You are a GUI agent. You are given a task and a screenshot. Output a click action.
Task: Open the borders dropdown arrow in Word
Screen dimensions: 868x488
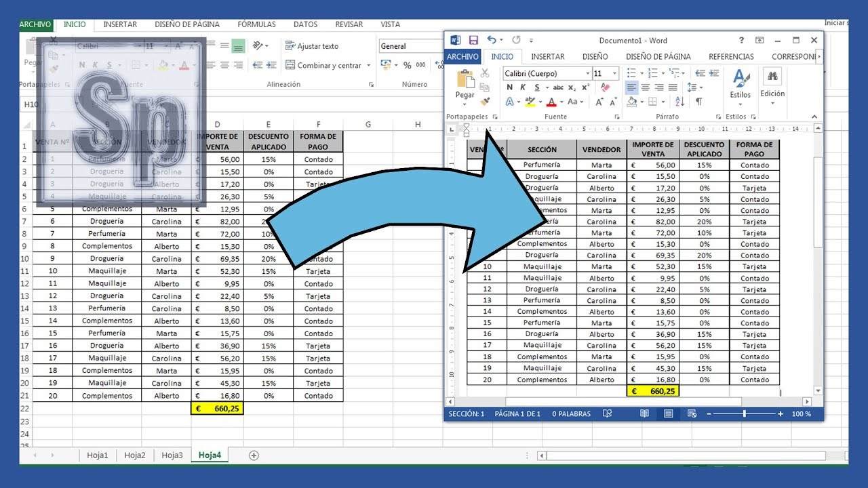pyautogui.click(x=663, y=102)
